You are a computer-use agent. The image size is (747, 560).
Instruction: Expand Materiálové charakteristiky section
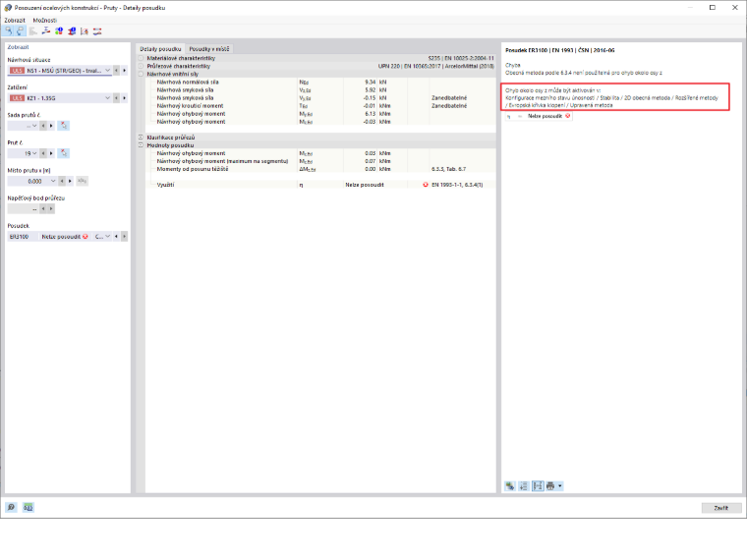coord(141,58)
